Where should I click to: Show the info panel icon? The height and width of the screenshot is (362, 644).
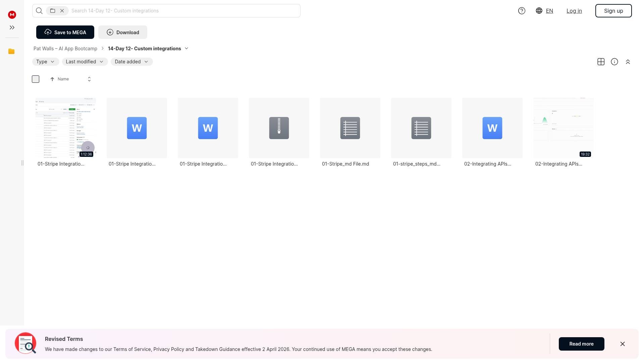pos(614,62)
